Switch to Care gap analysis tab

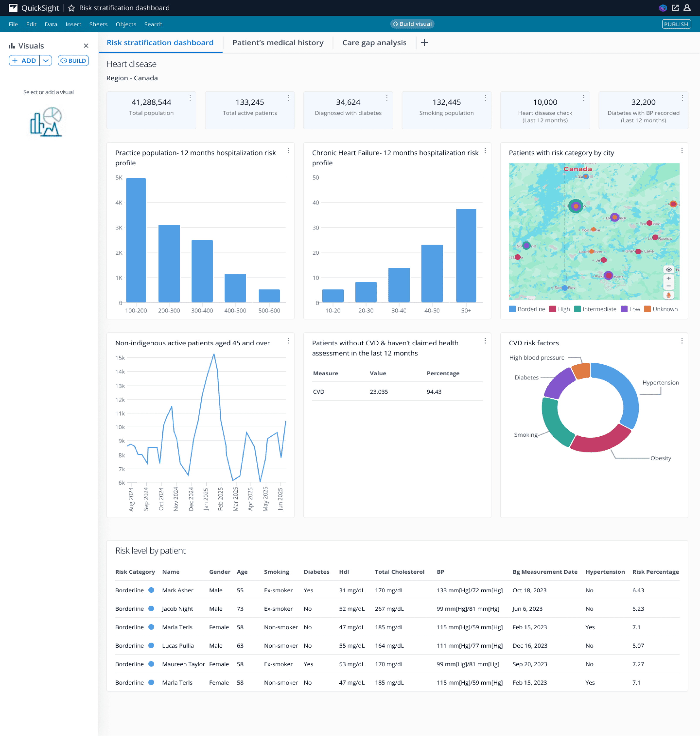coord(374,42)
